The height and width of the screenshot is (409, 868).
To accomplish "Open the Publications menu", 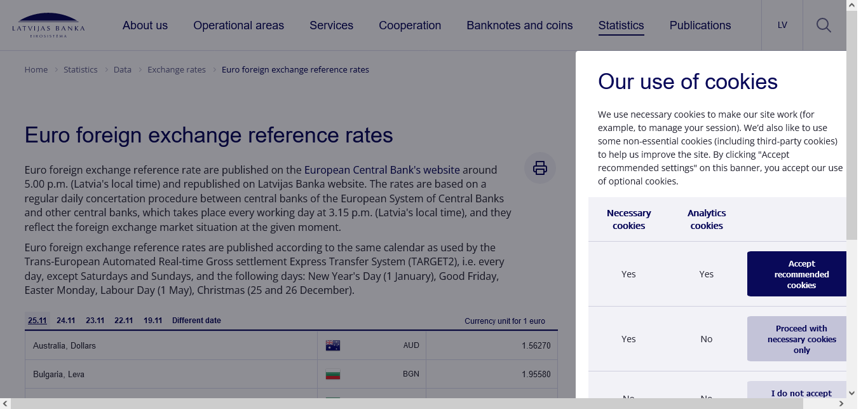I will coord(700,25).
